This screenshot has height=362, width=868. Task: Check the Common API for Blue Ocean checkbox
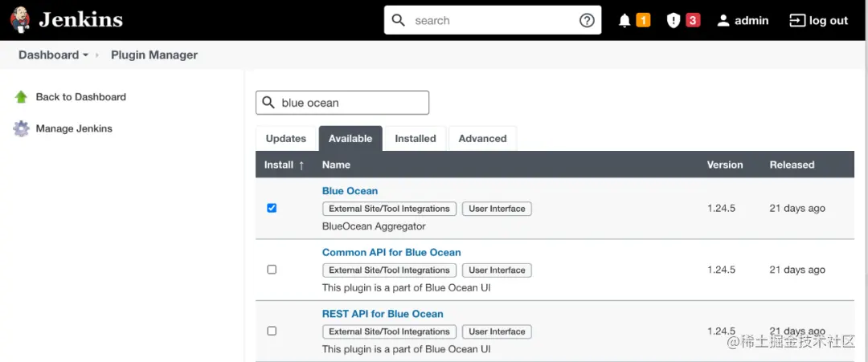point(272,270)
